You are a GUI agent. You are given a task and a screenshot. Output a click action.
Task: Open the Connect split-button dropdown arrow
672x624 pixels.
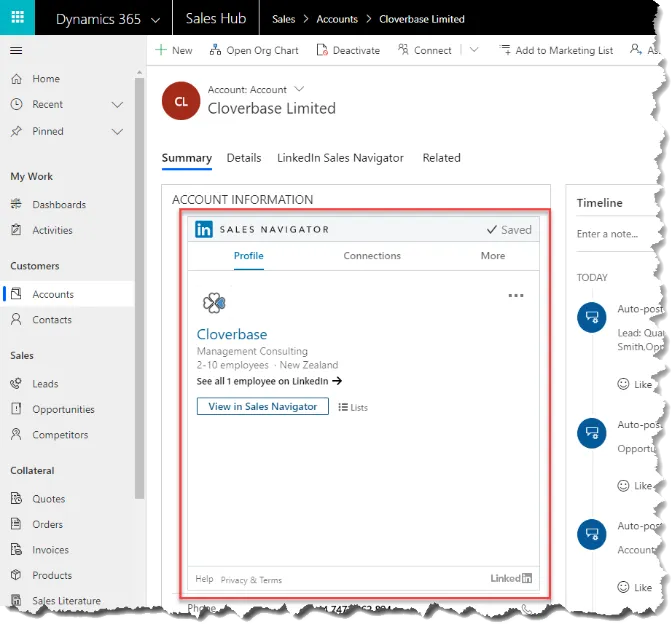[x=474, y=50]
